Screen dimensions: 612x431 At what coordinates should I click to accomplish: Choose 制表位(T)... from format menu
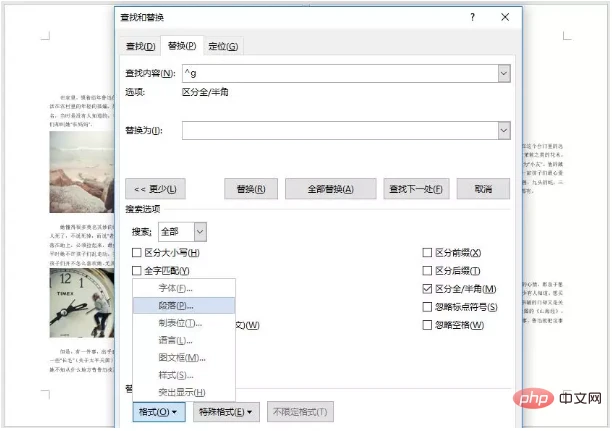point(184,323)
